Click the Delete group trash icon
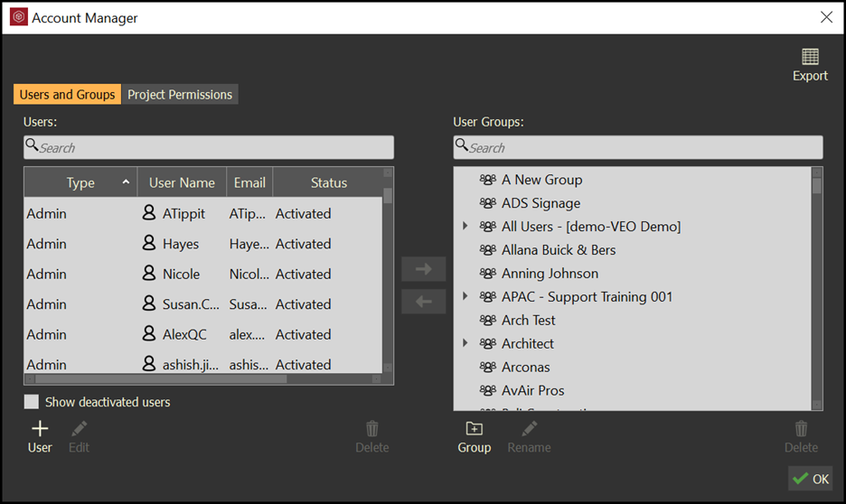The image size is (846, 504). click(800, 429)
